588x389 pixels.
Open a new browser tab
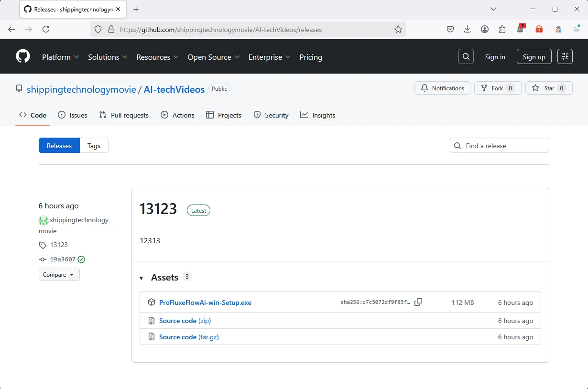click(136, 9)
